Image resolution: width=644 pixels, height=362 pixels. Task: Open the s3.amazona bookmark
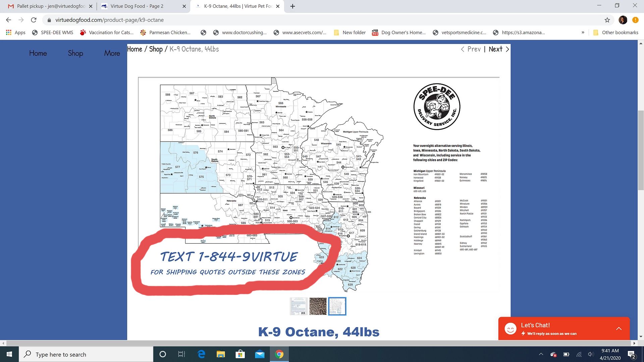click(519, 33)
